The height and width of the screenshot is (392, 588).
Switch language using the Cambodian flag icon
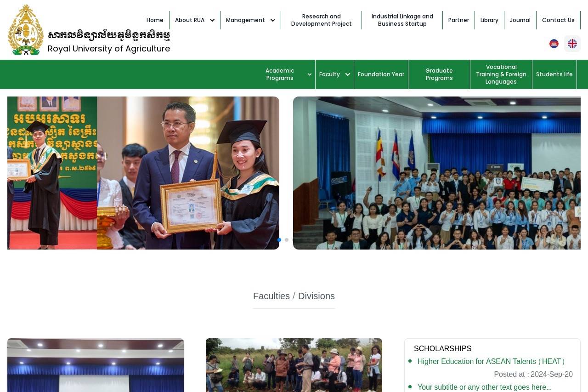554,44
